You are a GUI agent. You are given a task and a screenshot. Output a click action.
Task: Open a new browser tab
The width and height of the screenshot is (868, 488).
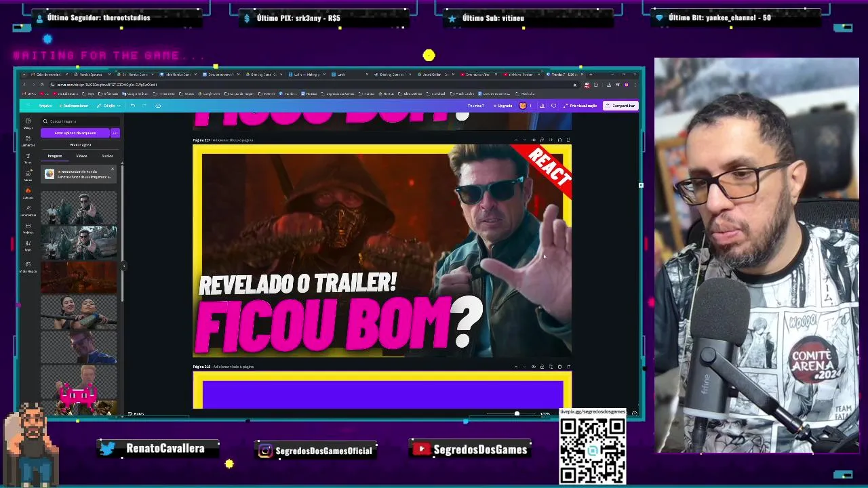[591, 74]
